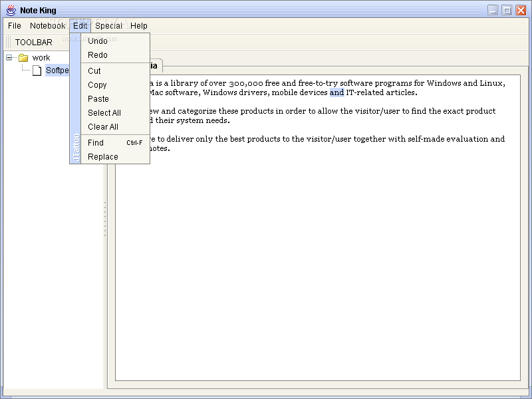Open the Help menu
Viewport: 532px width, 399px height.
tap(139, 26)
